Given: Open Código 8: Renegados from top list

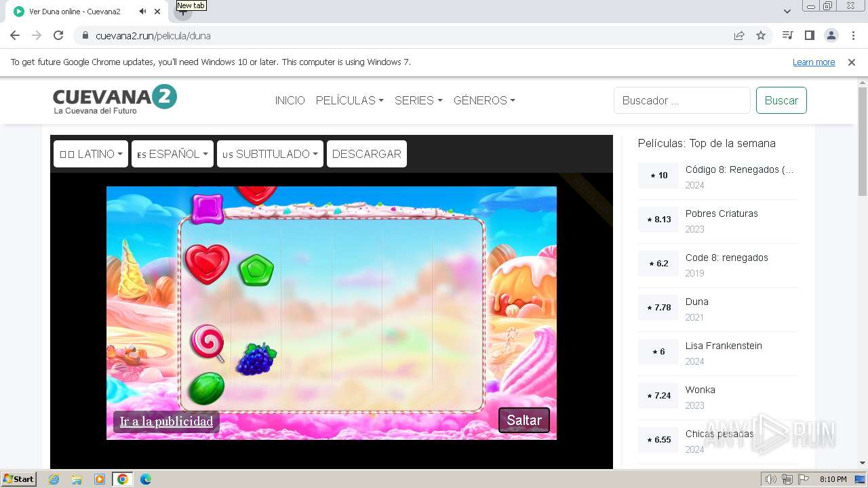Looking at the screenshot, I should click(x=739, y=169).
